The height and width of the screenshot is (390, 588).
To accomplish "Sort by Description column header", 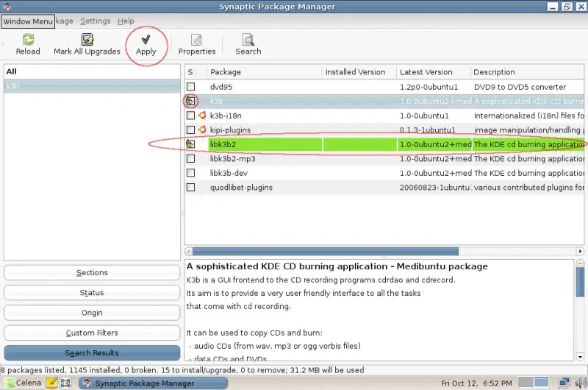I will coord(527,71).
